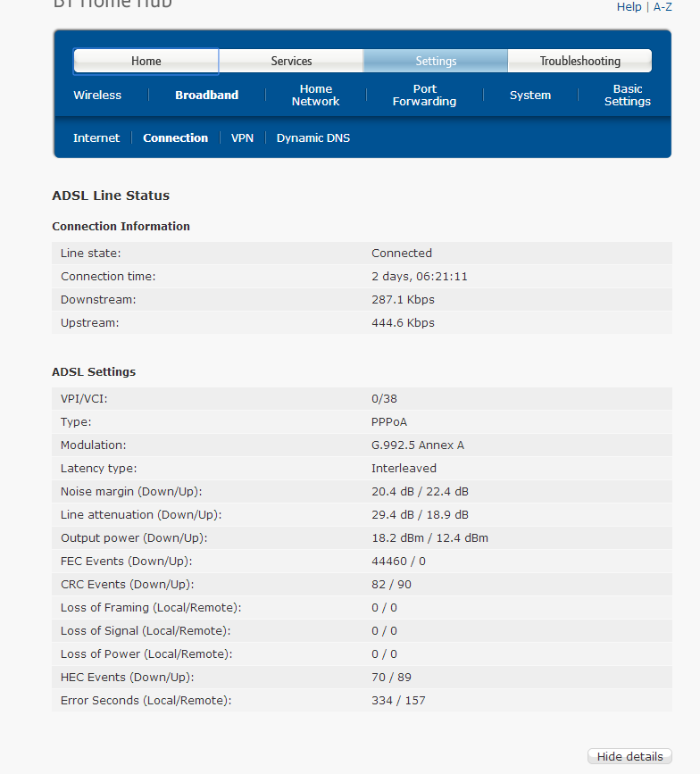
Task: Click the 'Connection time:' label
Action: (108, 277)
